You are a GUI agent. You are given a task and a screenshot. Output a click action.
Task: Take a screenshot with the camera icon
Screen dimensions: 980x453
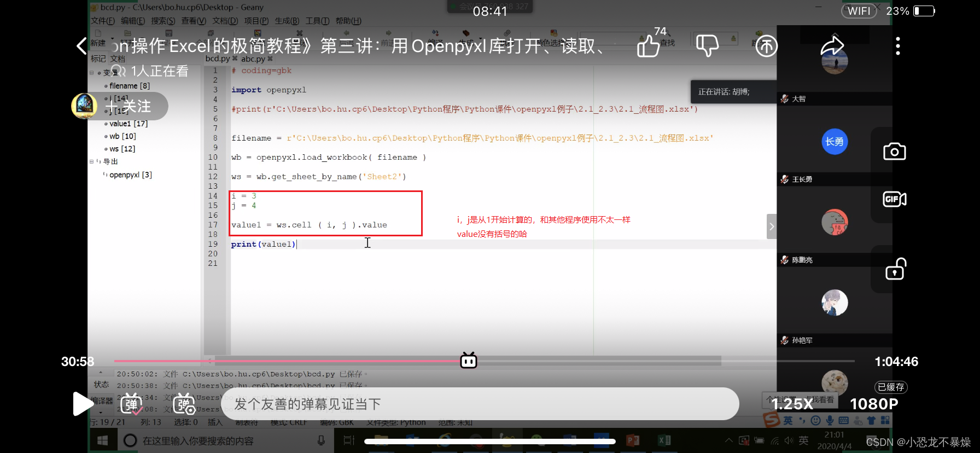pos(895,152)
